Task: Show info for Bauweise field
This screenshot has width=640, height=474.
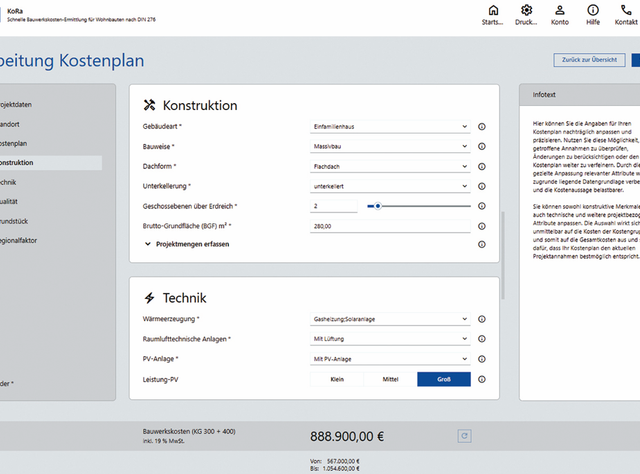Action: tap(482, 146)
